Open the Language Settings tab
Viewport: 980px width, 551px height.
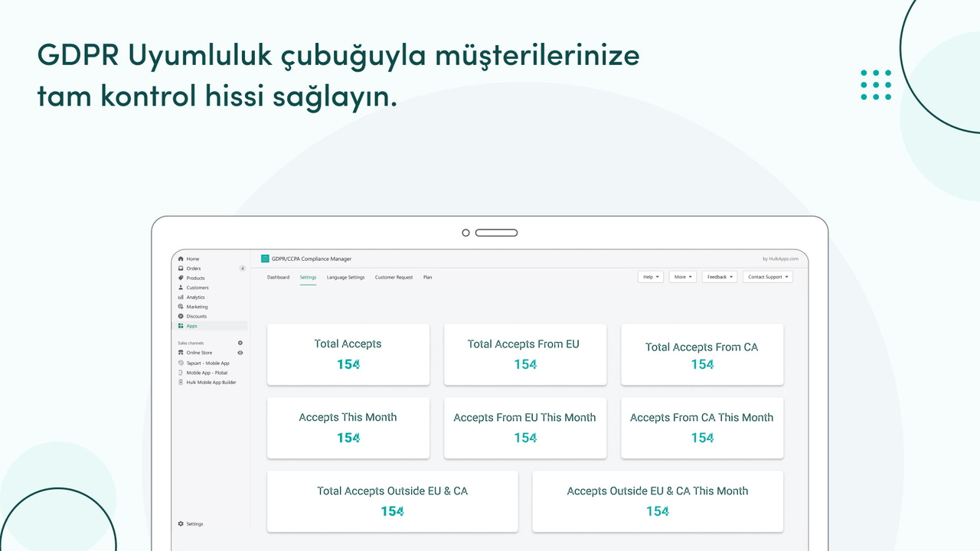[x=345, y=277]
